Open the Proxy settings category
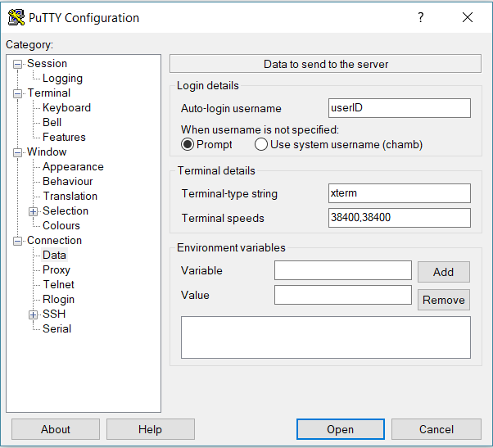 coord(57,270)
